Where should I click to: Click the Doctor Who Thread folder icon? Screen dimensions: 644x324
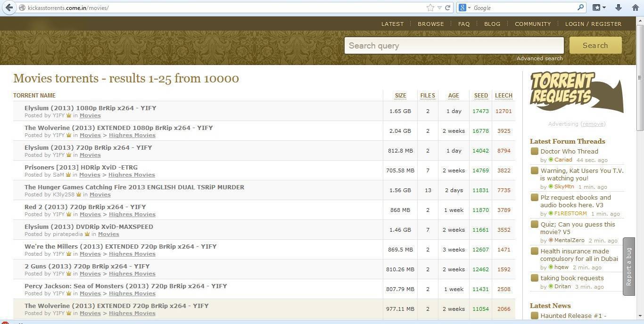click(x=534, y=151)
